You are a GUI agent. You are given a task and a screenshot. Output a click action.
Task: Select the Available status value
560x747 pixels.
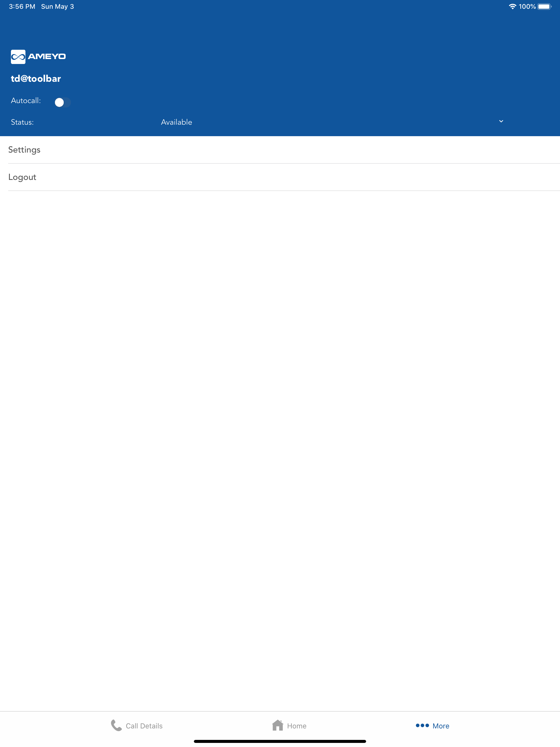(176, 122)
